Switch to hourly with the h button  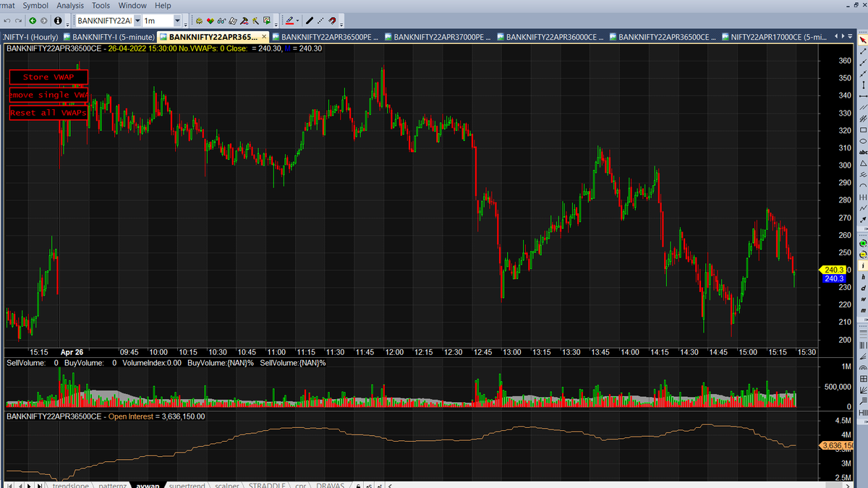point(863,277)
